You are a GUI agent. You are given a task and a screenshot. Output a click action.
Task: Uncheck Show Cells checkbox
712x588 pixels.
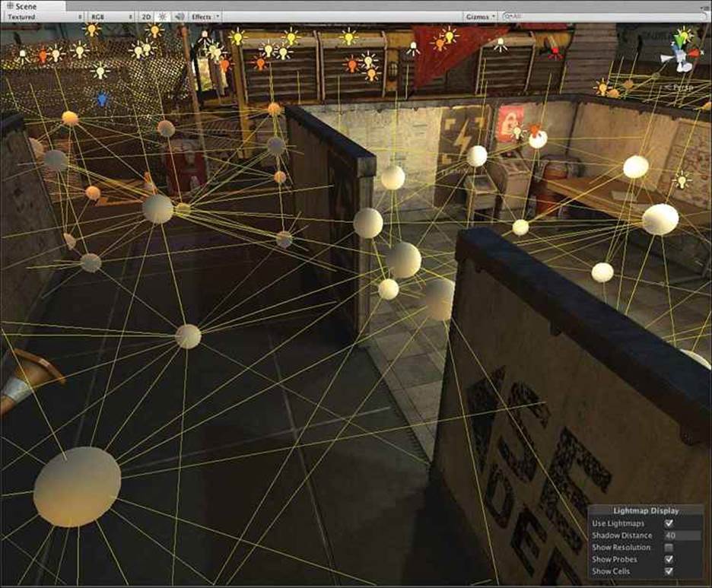coord(669,571)
